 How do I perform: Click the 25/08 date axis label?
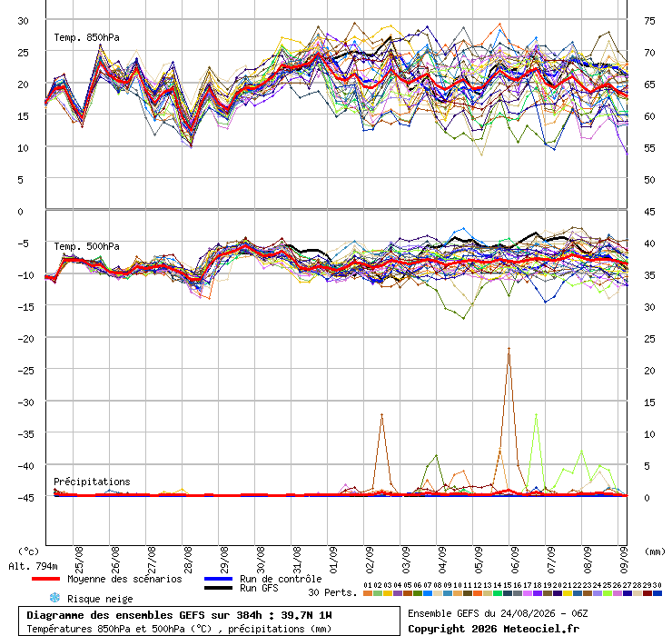coord(79,560)
